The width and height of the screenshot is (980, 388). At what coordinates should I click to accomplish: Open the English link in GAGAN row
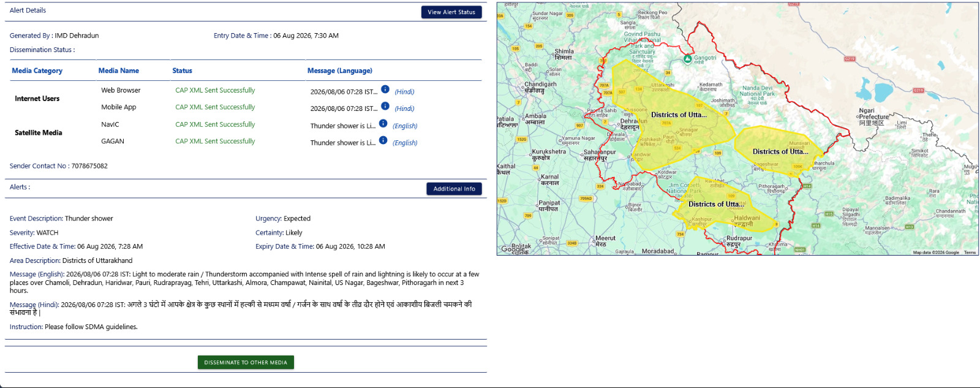pos(405,143)
